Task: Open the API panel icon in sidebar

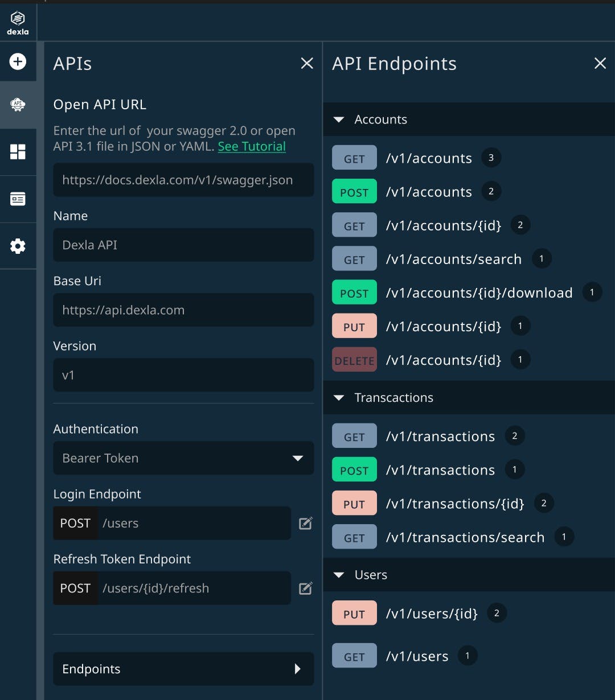Action: pos(18,104)
